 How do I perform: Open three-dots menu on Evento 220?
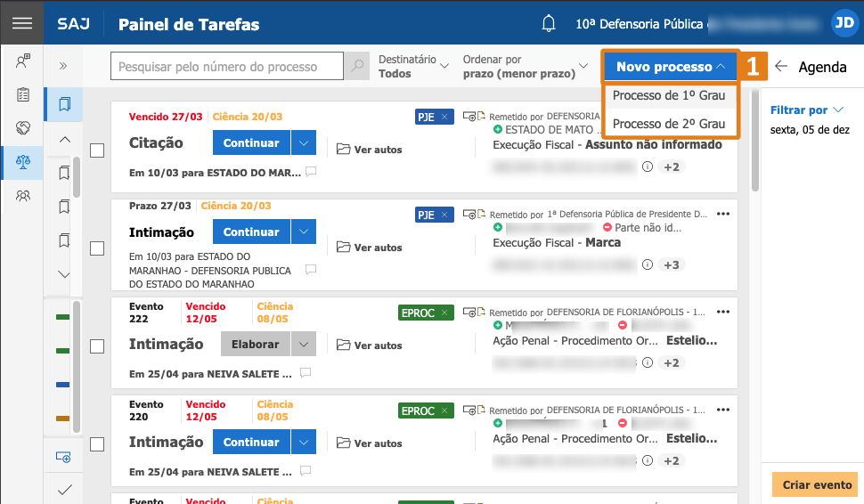point(723,410)
